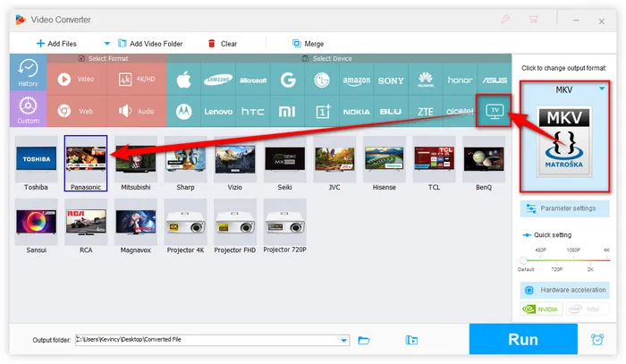This screenshot has height=364, width=626.
Task: Click the MKV Matroska format image
Action: click(x=564, y=141)
